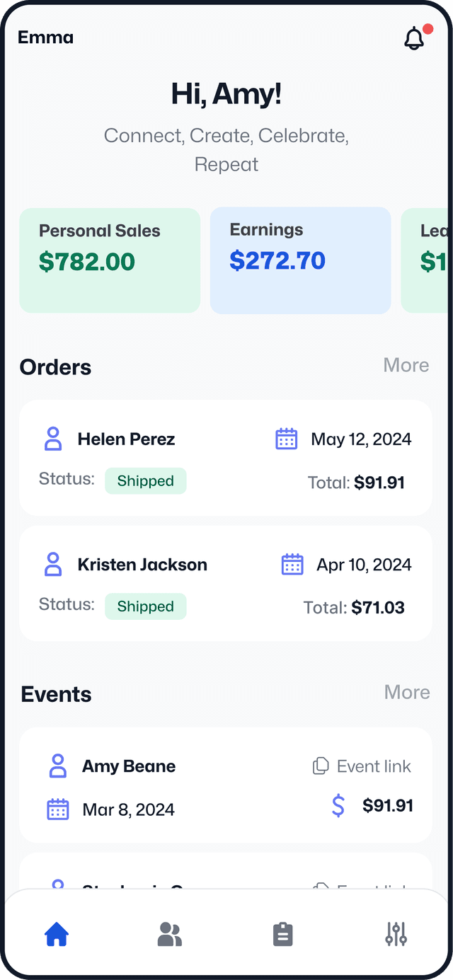453x980 pixels.
Task: Click the Emma app title
Action: pos(45,38)
